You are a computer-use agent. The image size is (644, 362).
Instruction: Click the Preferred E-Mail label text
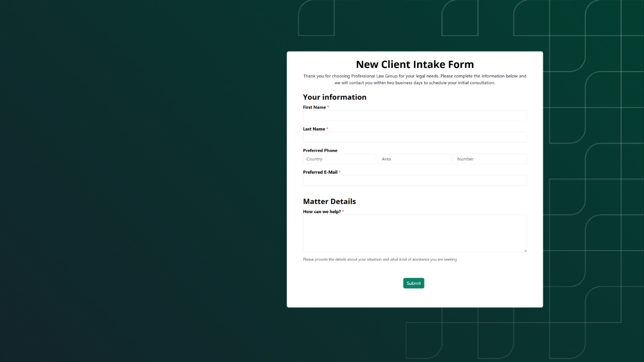320,173
